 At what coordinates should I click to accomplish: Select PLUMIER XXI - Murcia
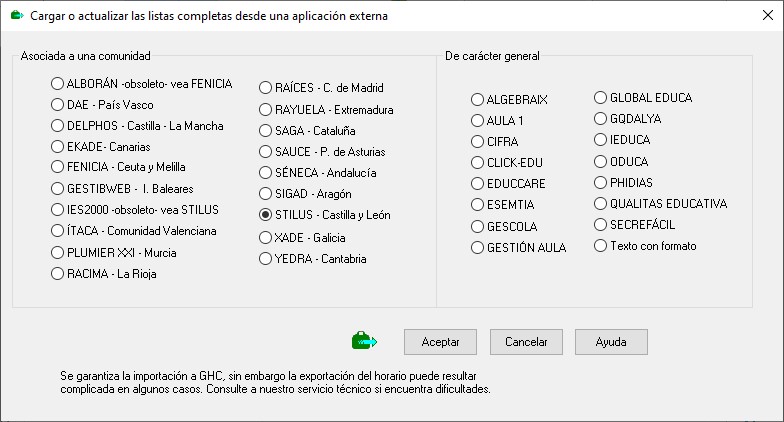pyautogui.click(x=114, y=252)
